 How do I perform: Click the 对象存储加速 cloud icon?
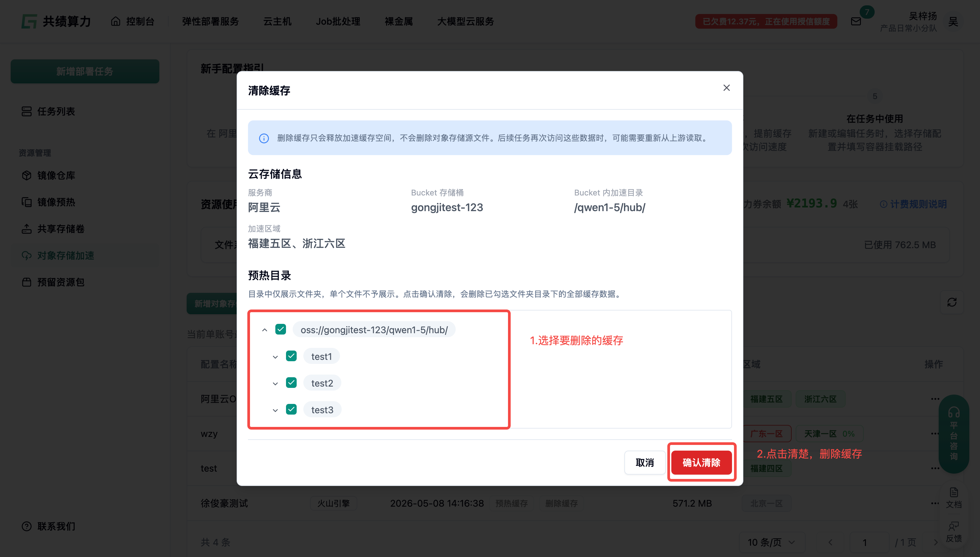[26, 255]
